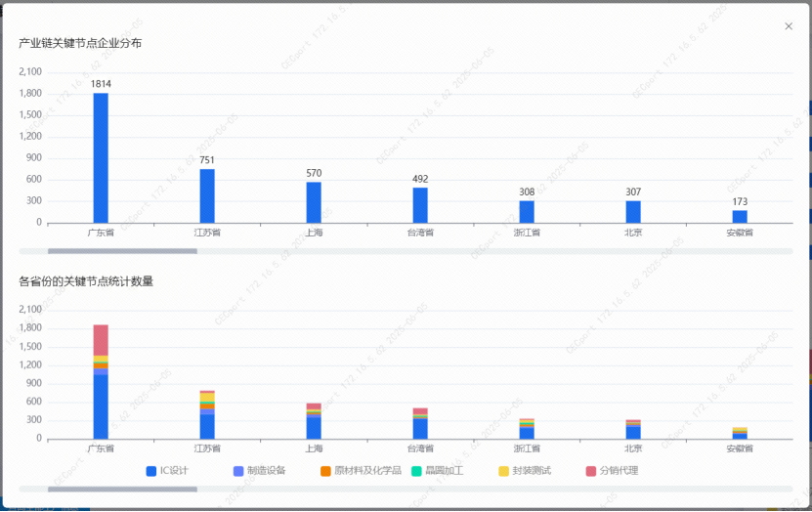
Task: Click the 产业链关键节点企业分布 chart title
Action: tap(80, 43)
